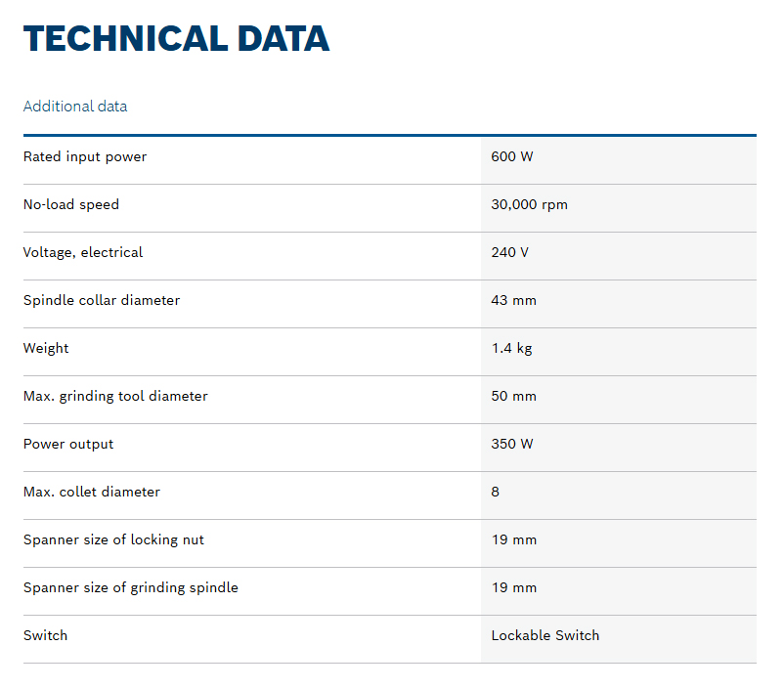Click Spanner size of grinding spindle label
The width and height of the screenshot is (784, 689).
[130, 587]
